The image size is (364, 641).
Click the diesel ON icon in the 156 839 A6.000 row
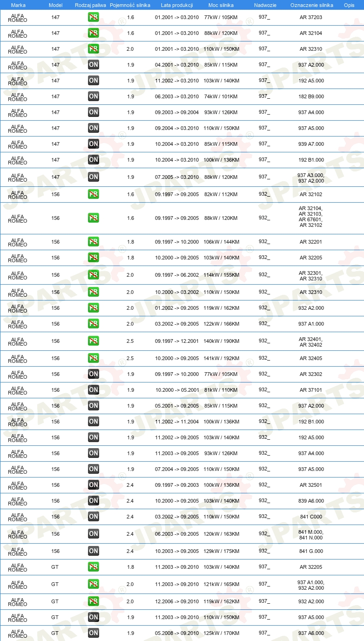point(94,501)
